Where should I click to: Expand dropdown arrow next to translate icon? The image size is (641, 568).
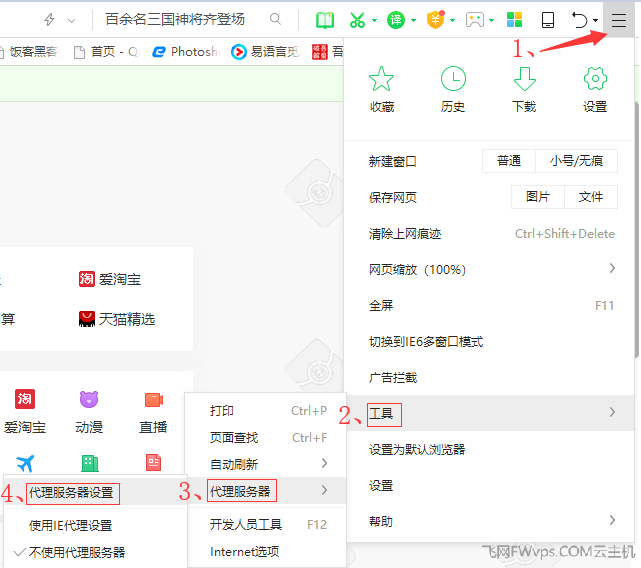[413, 20]
